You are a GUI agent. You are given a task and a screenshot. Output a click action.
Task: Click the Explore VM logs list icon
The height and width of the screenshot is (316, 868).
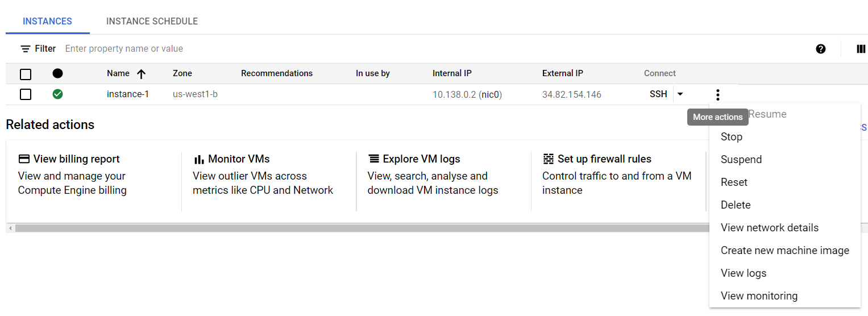[x=373, y=159]
